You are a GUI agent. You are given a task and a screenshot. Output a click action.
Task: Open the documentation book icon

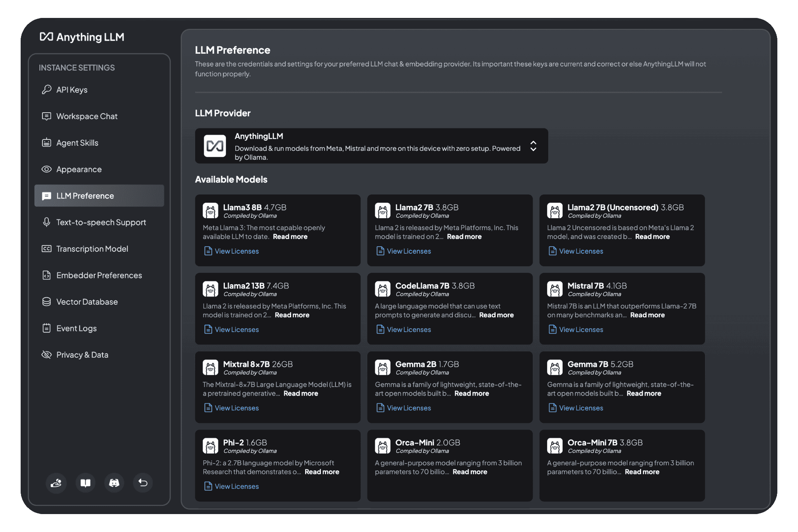click(x=85, y=483)
